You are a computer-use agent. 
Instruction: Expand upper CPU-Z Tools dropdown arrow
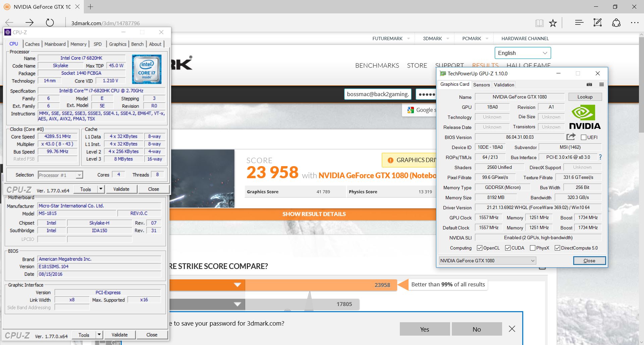101,189
